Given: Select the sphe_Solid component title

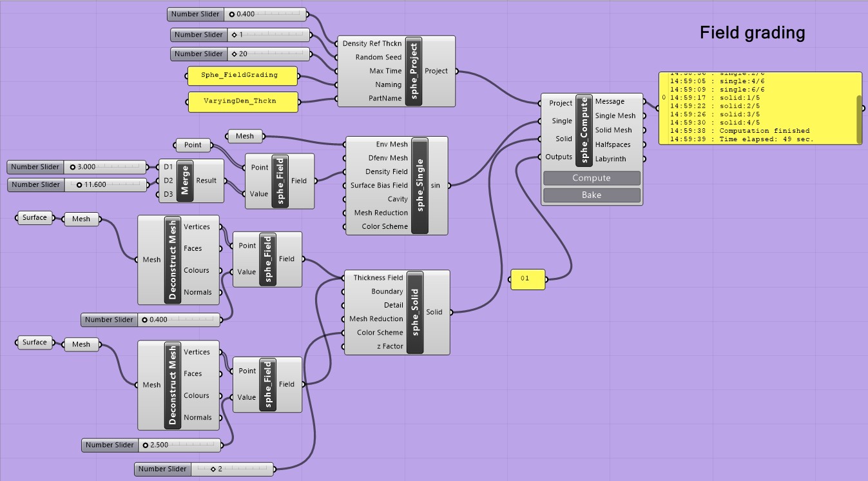Looking at the screenshot, I should click(x=415, y=312).
